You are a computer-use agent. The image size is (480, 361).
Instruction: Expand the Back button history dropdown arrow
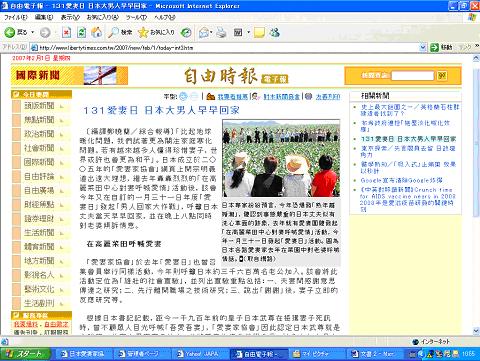click(x=33, y=32)
